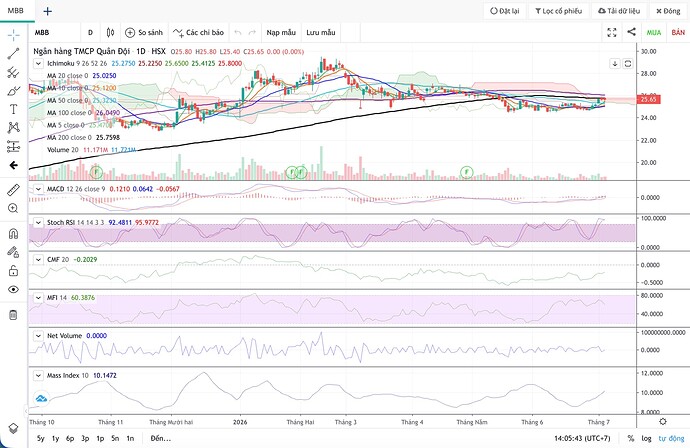The height and width of the screenshot is (448, 690).
Task: Activate the zoom in tool
Action: coord(13,208)
